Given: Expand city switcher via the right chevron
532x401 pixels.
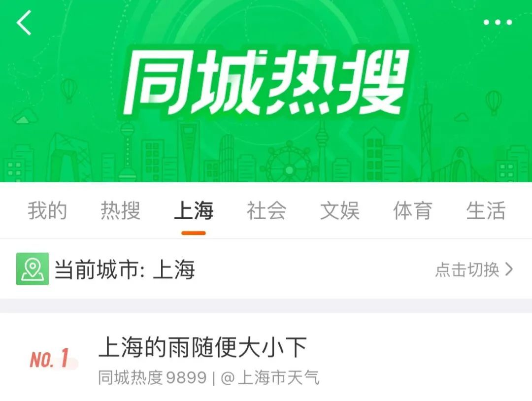Looking at the screenshot, I should (x=509, y=269).
